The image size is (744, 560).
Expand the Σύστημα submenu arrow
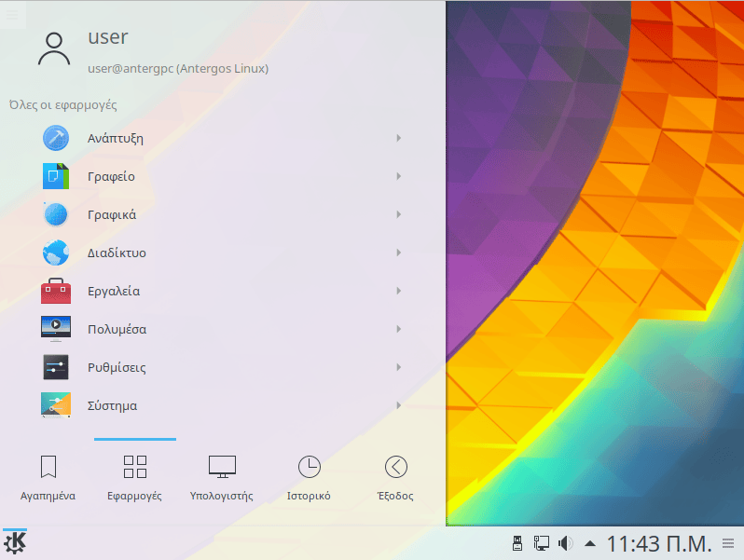coord(399,405)
